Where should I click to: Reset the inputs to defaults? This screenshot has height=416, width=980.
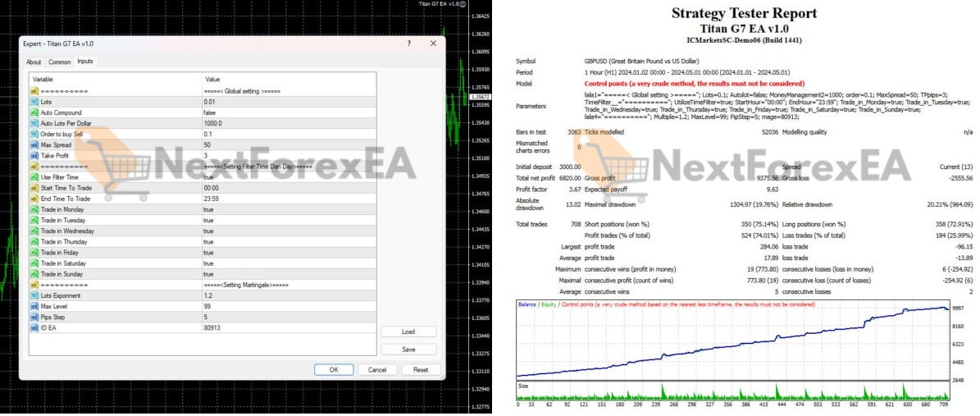(421, 370)
